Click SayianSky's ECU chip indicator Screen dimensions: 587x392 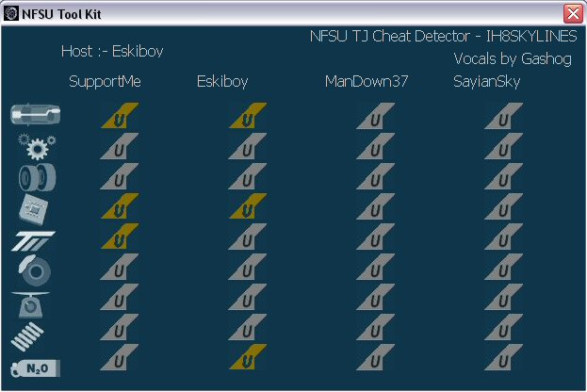503,206
